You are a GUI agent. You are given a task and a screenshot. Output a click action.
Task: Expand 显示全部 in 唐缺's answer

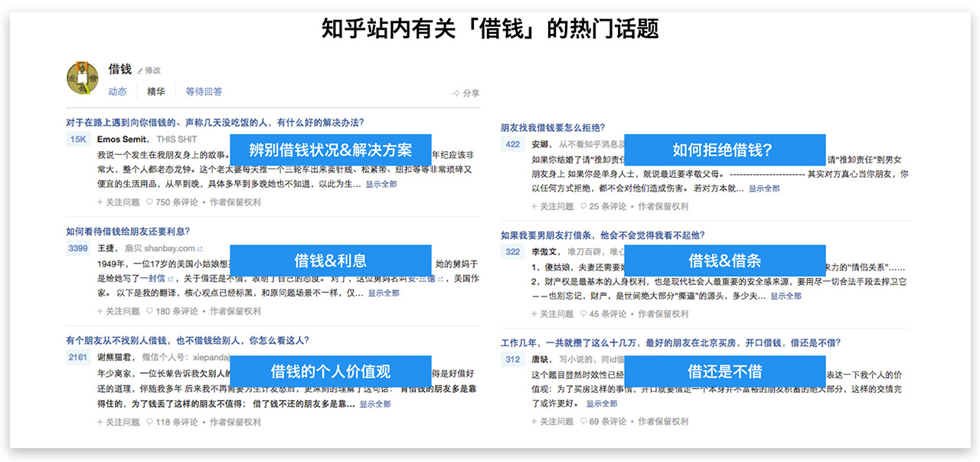[x=602, y=405]
